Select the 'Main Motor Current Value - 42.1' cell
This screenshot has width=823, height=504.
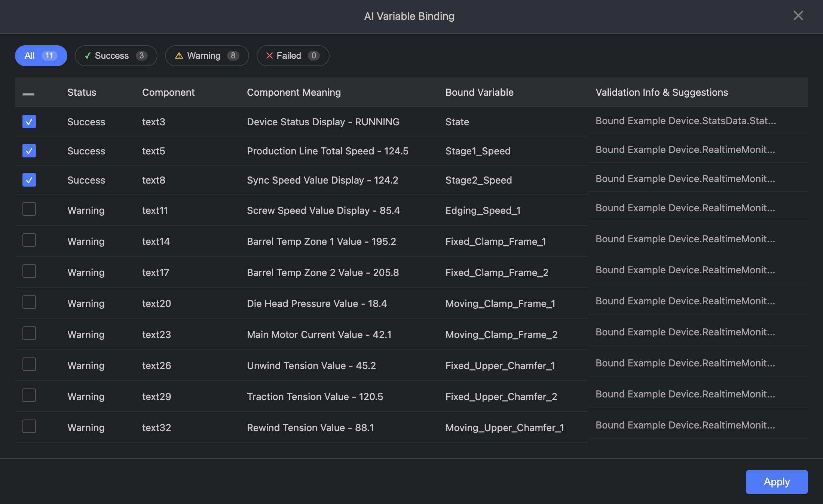tap(319, 335)
